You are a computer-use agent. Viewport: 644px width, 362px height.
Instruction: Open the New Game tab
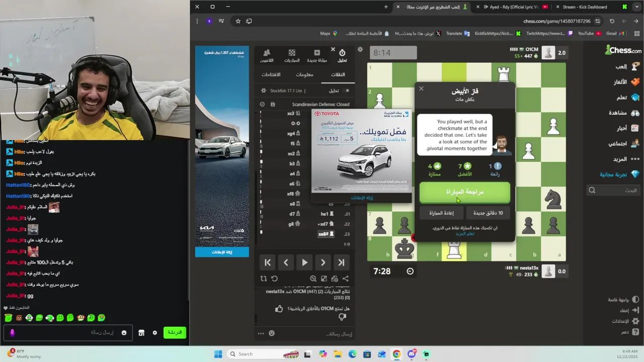coord(317,56)
